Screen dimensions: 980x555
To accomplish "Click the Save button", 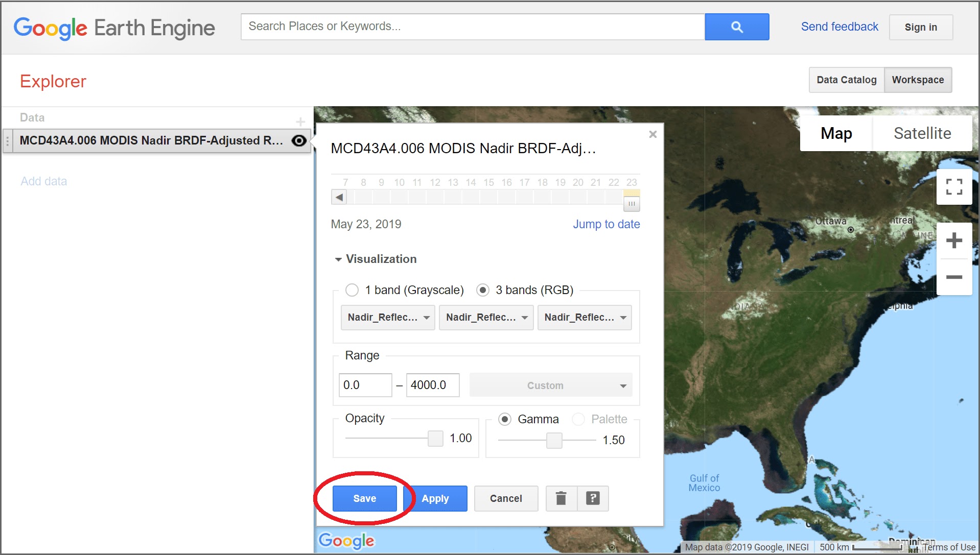I will tap(365, 498).
